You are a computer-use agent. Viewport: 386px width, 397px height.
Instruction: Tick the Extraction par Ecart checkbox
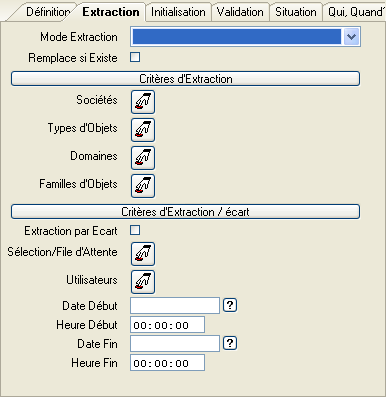tap(135, 230)
